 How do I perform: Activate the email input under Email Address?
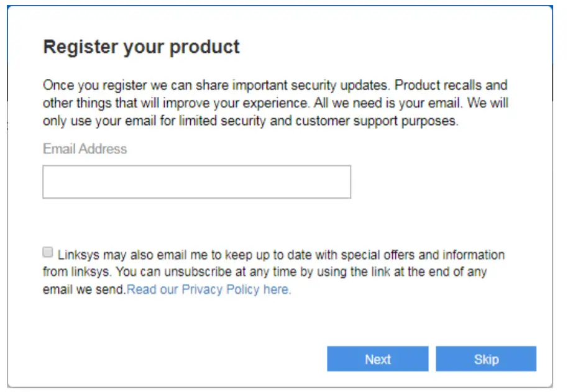pyautogui.click(x=196, y=181)
